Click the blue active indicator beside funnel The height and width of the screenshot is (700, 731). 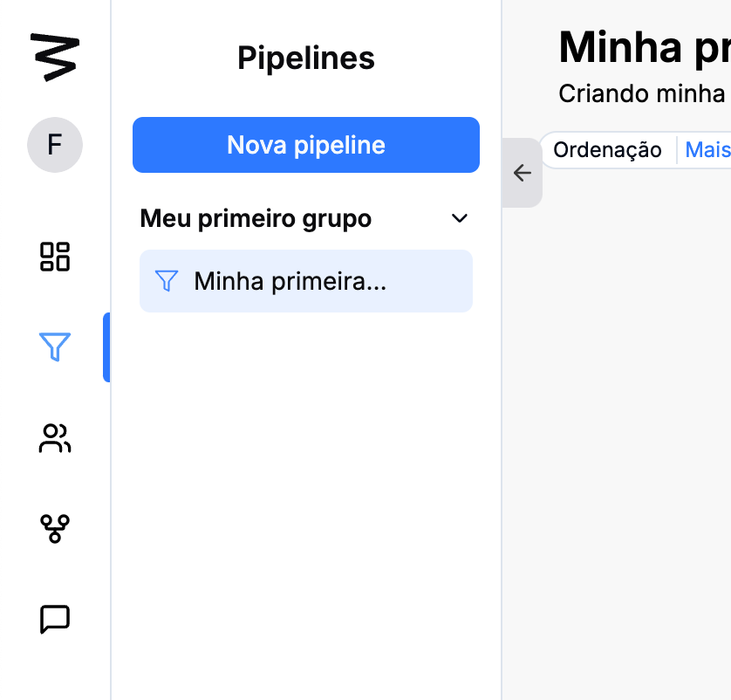[106, 347]
